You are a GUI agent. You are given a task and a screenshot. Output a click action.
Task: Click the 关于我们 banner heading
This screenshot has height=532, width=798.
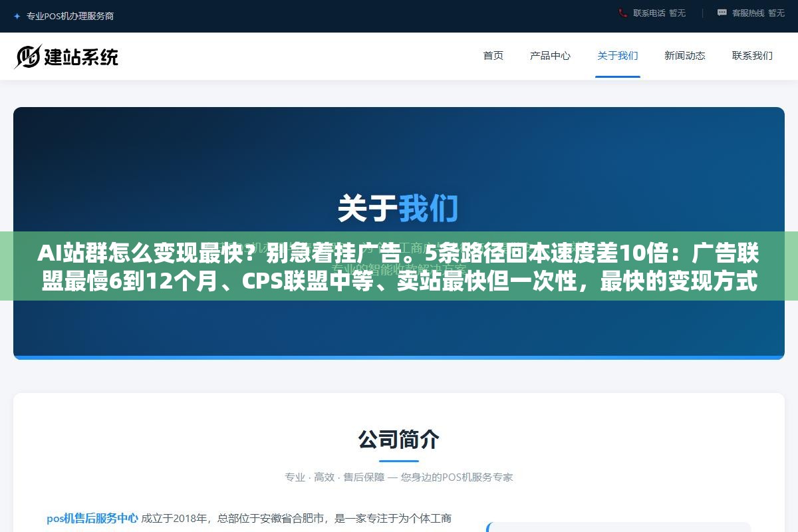[x=398, y=207]
